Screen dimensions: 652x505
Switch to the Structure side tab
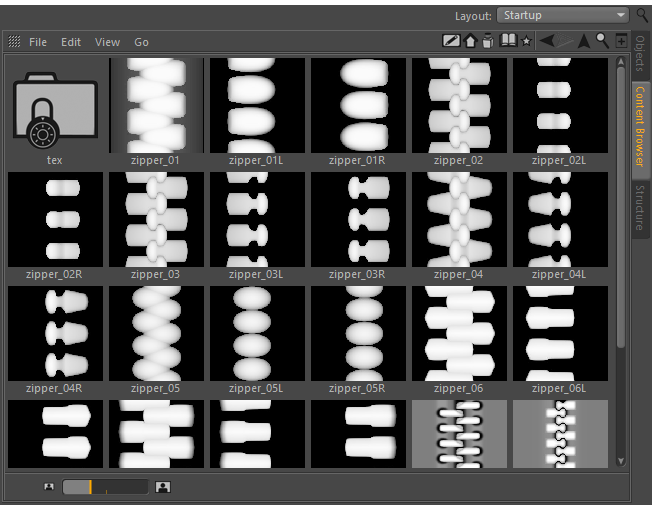point(640,208)
